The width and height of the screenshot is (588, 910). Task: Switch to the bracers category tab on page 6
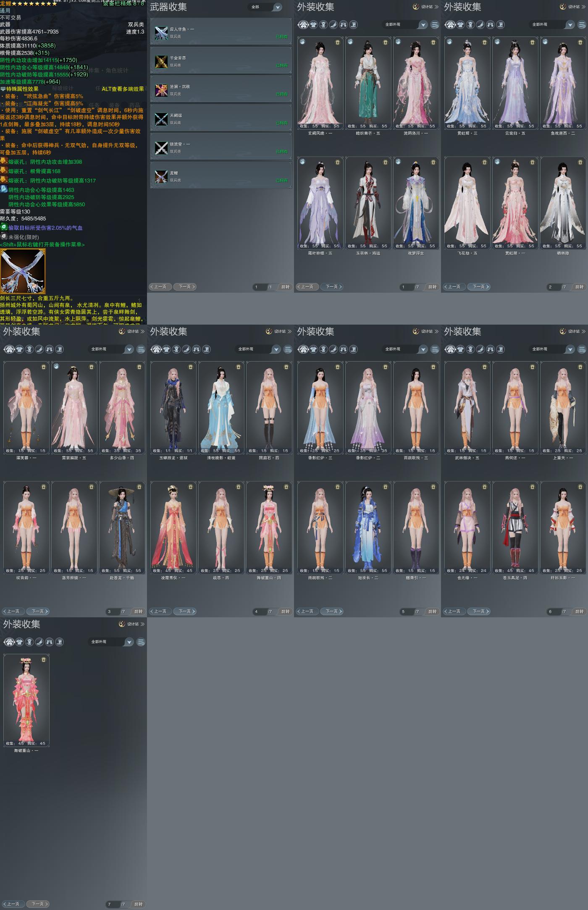(x=491, y=349)
